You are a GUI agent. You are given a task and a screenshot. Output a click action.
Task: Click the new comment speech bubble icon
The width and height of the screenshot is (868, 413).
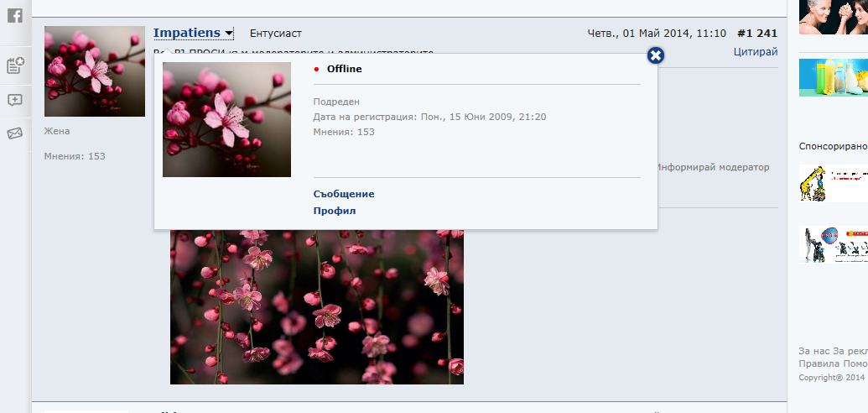(14, 100)
